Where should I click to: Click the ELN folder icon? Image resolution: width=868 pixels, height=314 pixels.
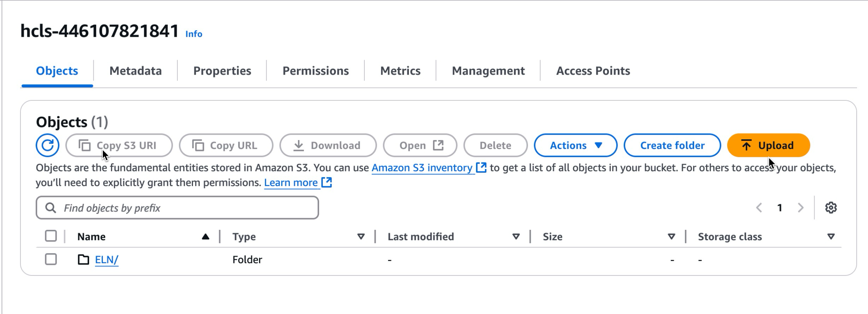tap(83, 260)
